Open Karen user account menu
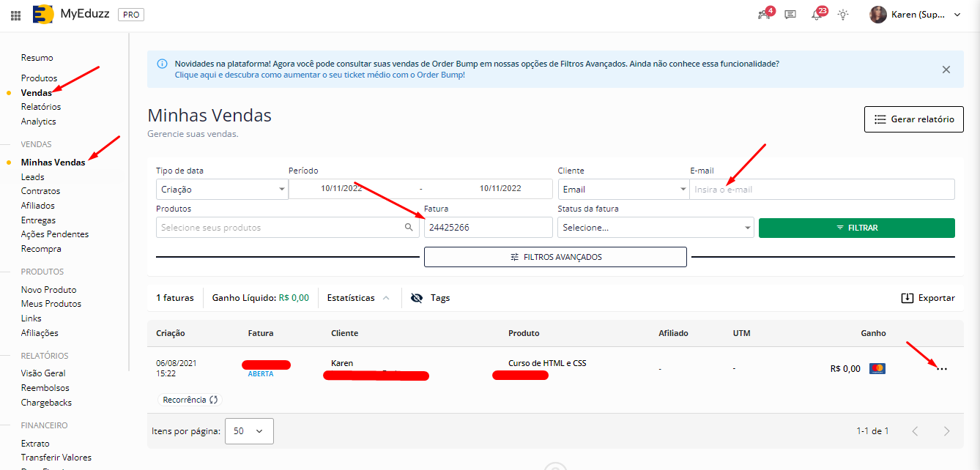Image resolution: width=980 pixels, height=470 pixels. point(916,15)
